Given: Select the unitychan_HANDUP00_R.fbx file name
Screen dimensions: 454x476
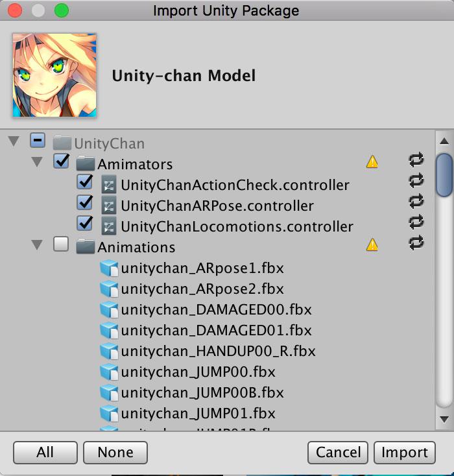Looking at the screenshot, I should 218,351.
